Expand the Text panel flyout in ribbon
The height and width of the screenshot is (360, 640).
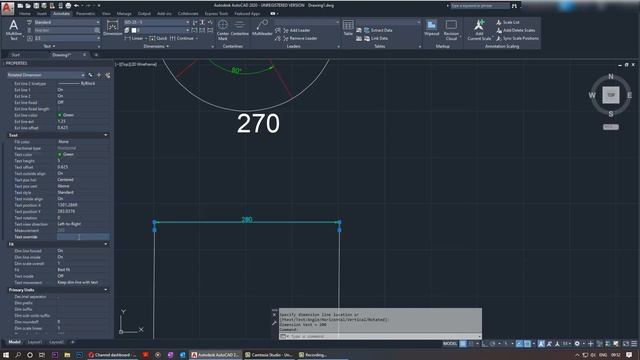[x=49, y=47]
